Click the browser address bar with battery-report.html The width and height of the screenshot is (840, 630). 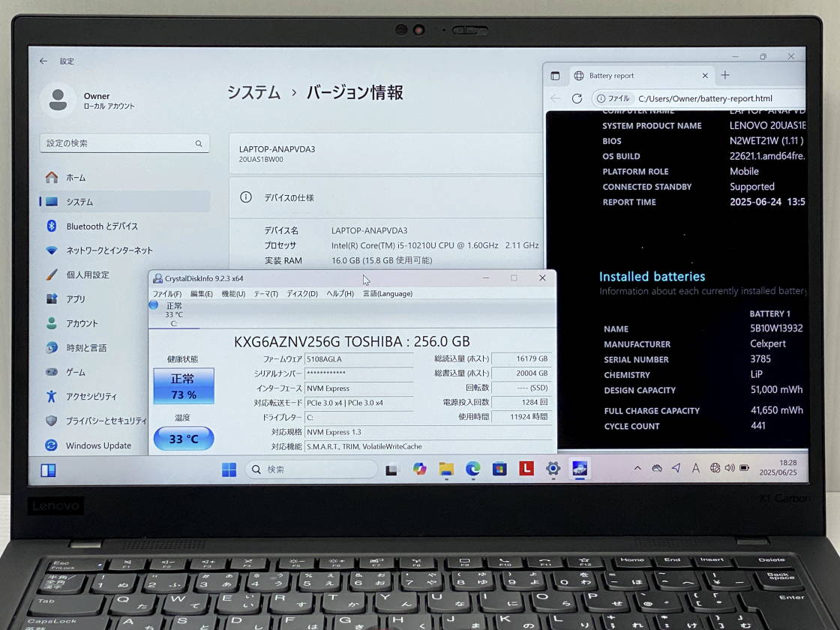698,98
